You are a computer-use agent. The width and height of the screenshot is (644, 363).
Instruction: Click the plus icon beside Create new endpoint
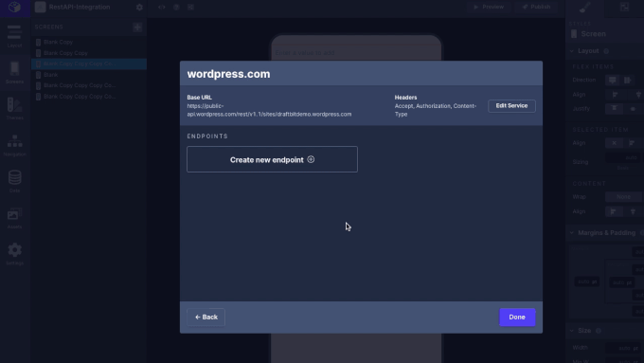(x=311, y=159)
